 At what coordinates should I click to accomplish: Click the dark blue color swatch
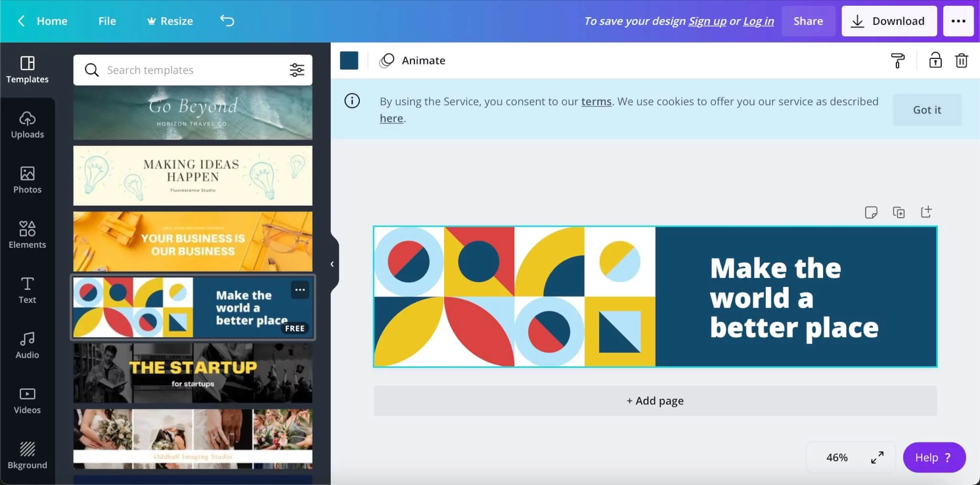(349, 61)
